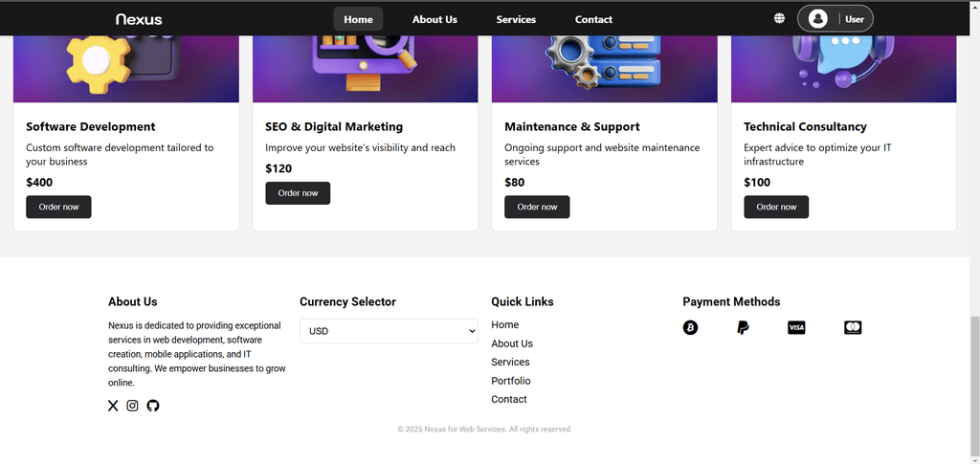Choose the PayPal payment method icon
This screenshot has width=980, height=464.
click(x=743, y=328)
